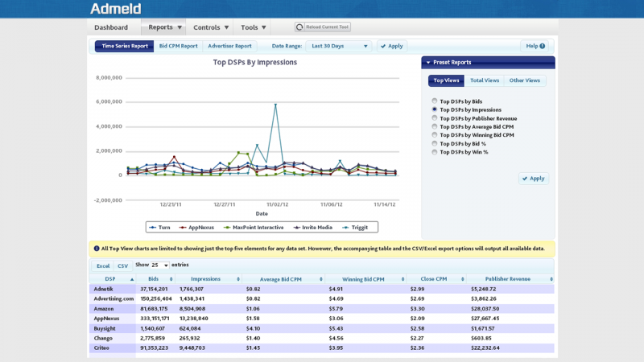This screenshot has height=362, width=644.
Task: Click the chart title Top DSPs By Impressions
Action: tap(254, 63)
